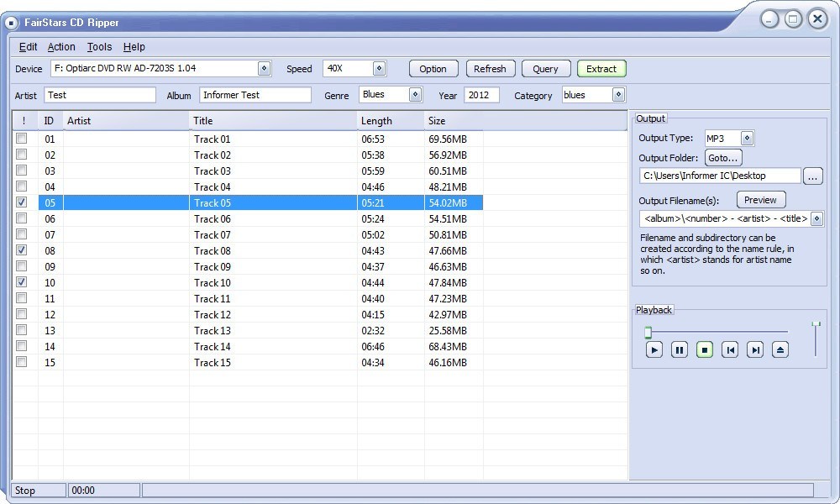Screen dimensions: 840x504
Task: Click the Goto... output folder button
Action: point(723,158)
